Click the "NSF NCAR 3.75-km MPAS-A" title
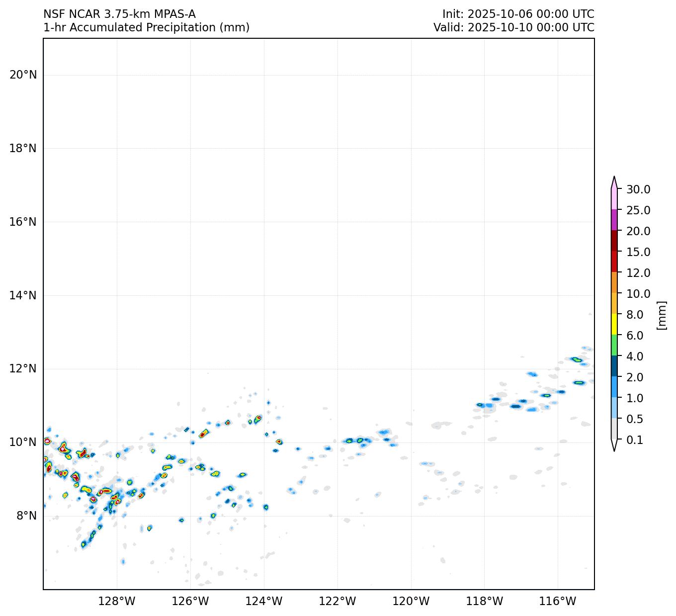Image resolution: width=676 pixels, height=616 pixels. point(119,14)
